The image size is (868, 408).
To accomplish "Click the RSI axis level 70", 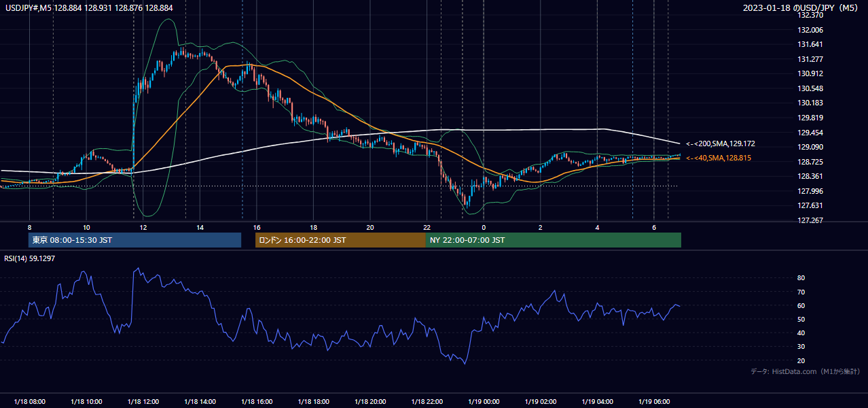I will pos(801,292).
